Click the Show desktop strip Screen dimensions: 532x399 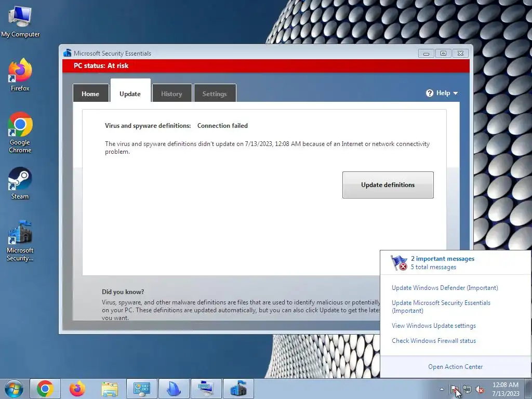click(x=528, y=389)
